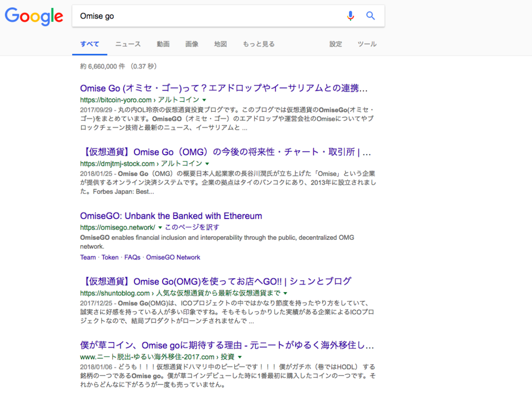Image resolution: width=532 pixels, height=393 pixels.
Task: Switch to the ニュース tab
Action: click(128, 44)
